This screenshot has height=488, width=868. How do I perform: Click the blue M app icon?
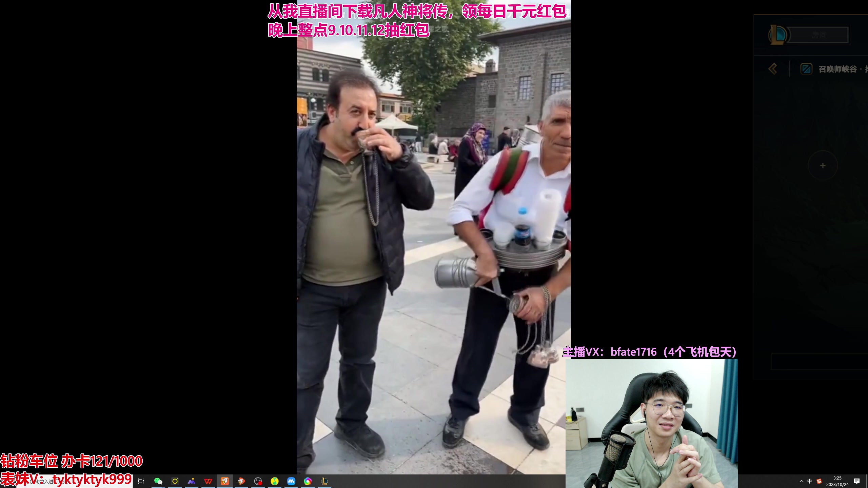point(291,481)
